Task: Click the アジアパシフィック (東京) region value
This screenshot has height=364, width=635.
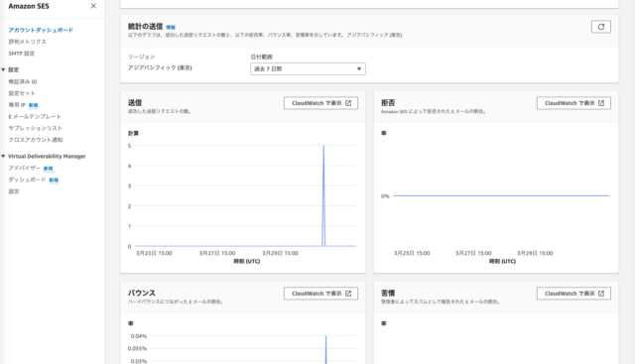Action: pos(160,67)
